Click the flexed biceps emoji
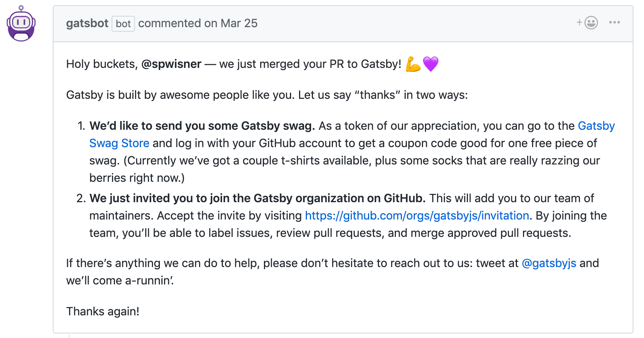The height and width of the screenshot is (338, 644). pos(413,64)
